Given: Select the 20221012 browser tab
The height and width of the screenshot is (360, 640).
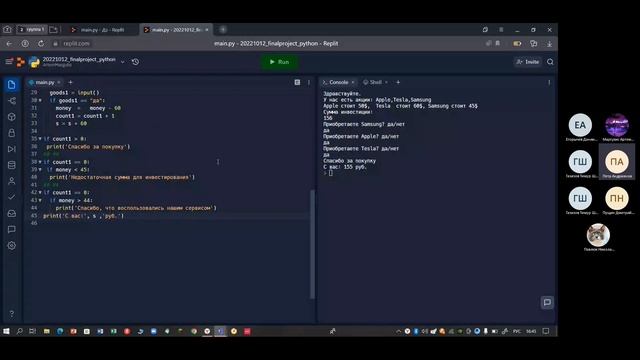Looking at the screenshot, I should [x=175, y=30].
